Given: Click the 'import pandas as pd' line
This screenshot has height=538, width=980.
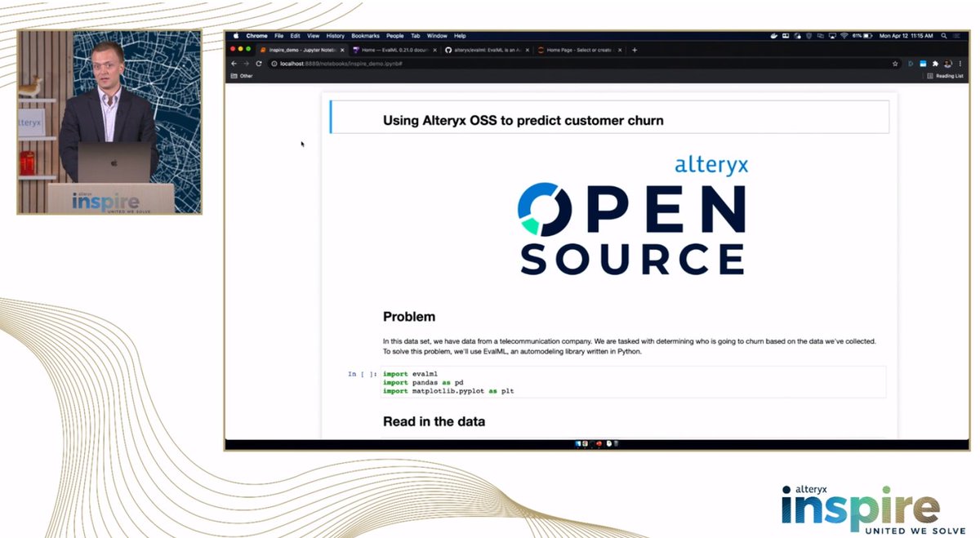Looking at the screenshot, I should point(423,382).
